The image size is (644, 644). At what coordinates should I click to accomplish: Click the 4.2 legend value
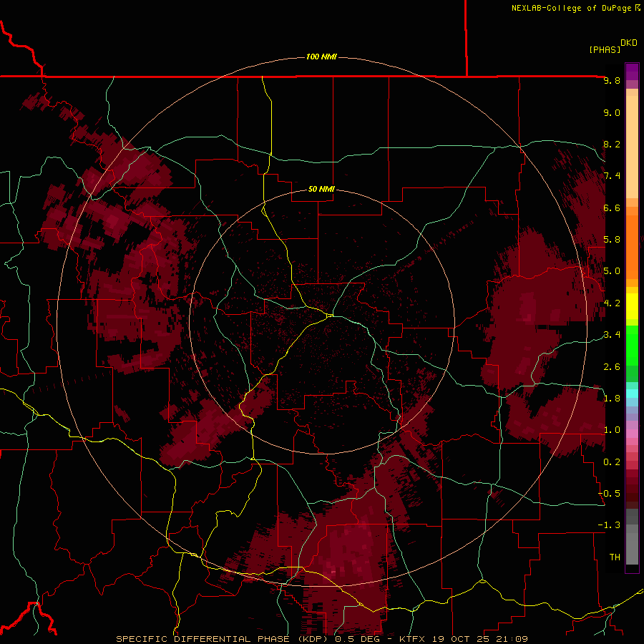click(612, 303)
